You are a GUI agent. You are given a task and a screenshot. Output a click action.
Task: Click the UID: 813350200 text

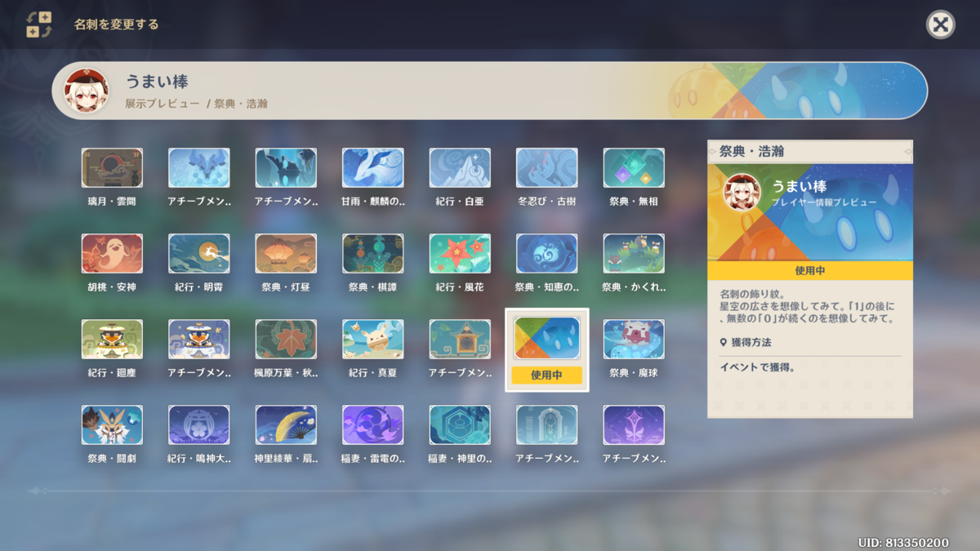pyautogui.click(x=903, y=542)
